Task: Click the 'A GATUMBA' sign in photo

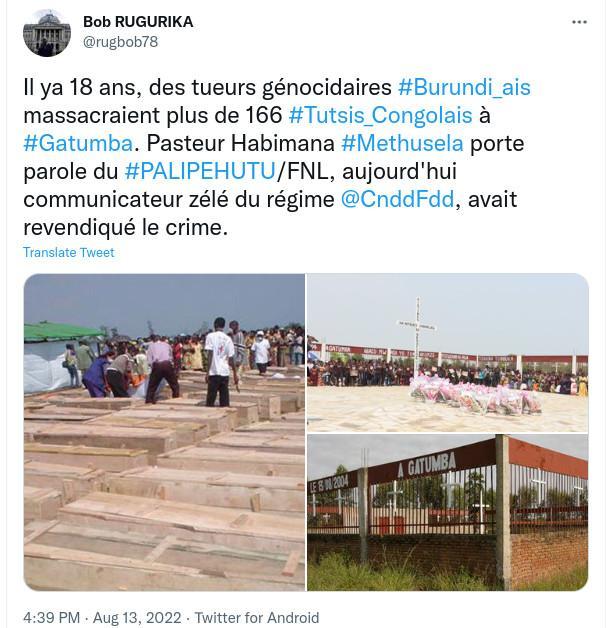Action: (427, 465)
